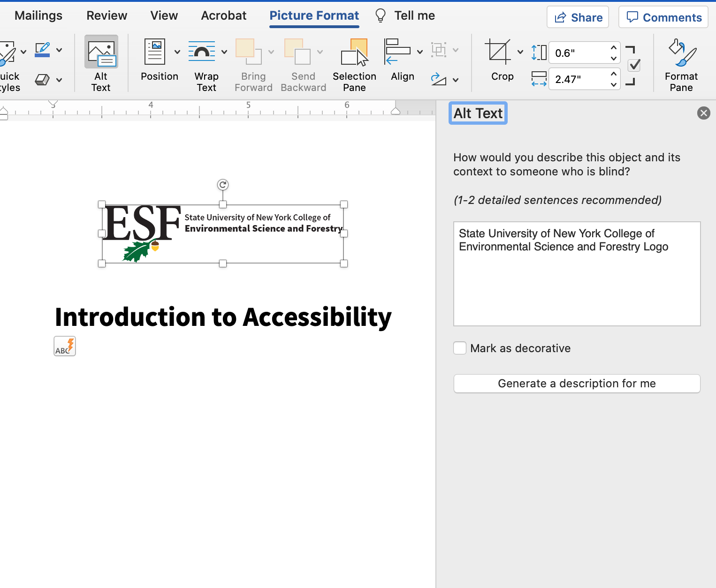Expand the Group dropdown arrow
Image resolution: width=716 pixels, height=588 pixels.
[456, 50]
